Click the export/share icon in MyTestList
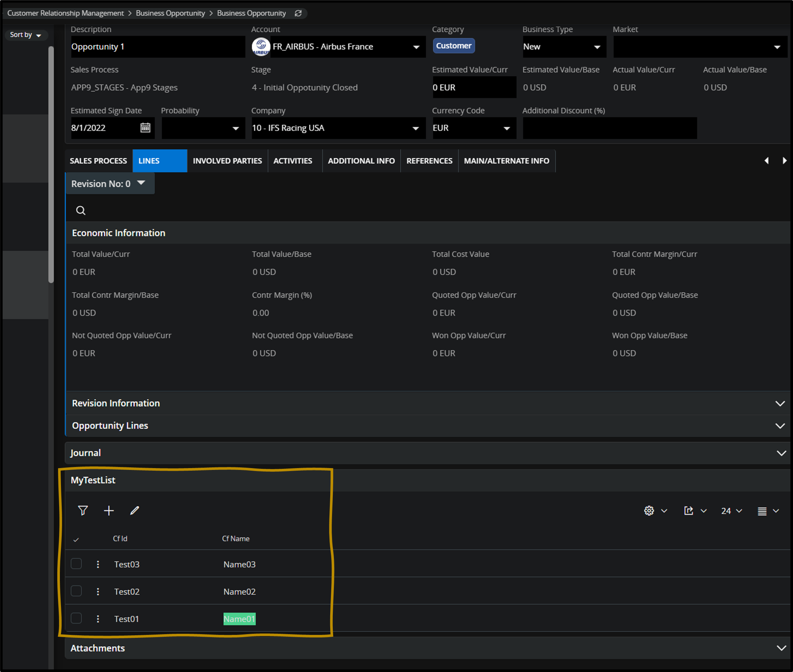Viewport: 793px width, 672px height. [689, 510]
